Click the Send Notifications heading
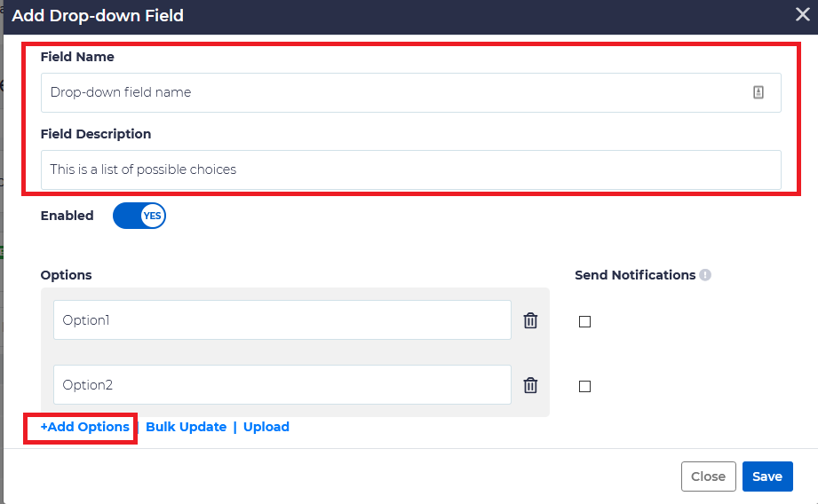The width and height of the screenshot is (818, 504). click(x=635, y=275)
